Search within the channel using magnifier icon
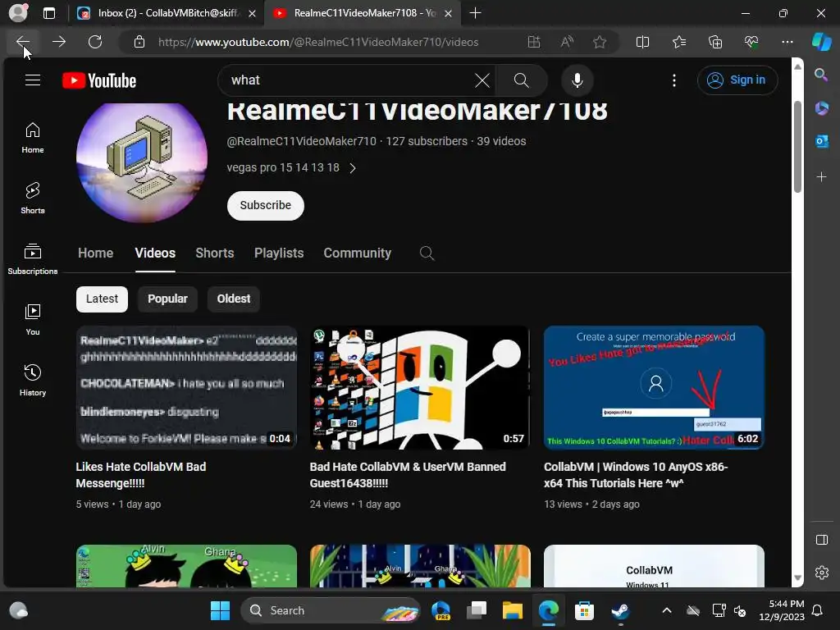Image resolution: width=840 pixels, height=630 pixels. [427, 253]
